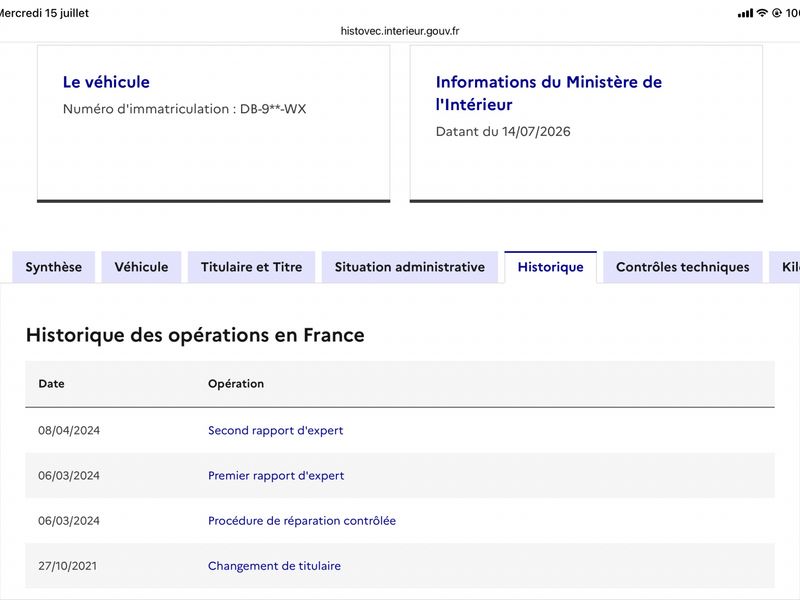
Task: Click the Opération column header
Action: click(236, 384)
